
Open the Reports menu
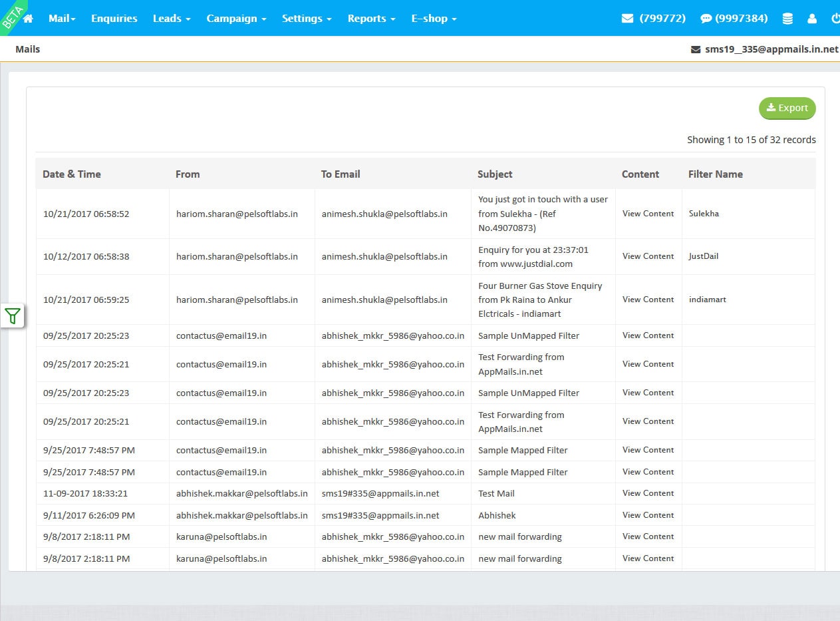371,19
